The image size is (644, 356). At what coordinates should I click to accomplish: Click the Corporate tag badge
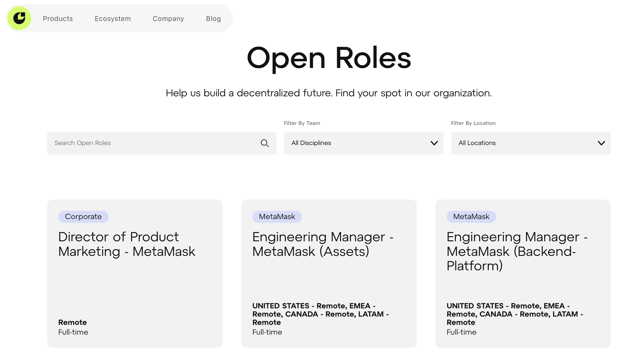(x=83, y=217)
